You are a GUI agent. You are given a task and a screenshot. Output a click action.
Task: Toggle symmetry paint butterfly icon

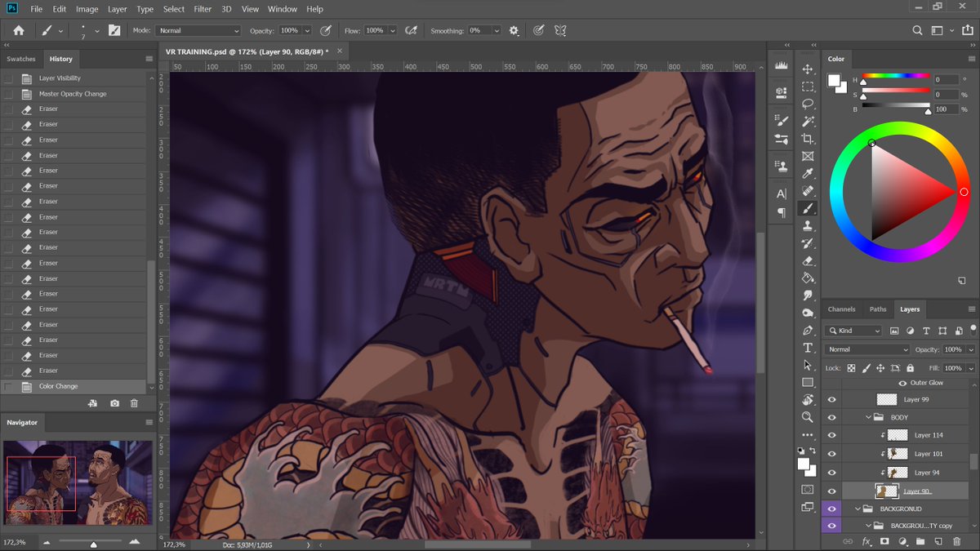coord(560,30)
